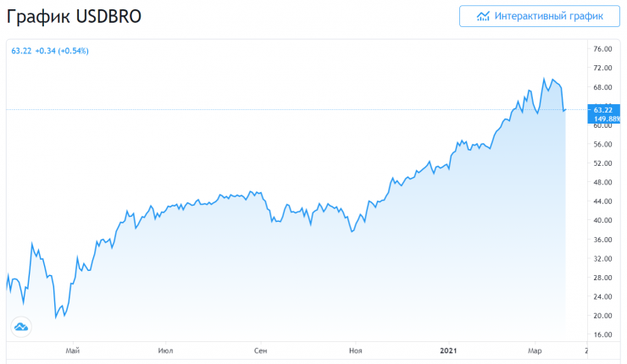Click the TradingView cloud logo icon
The height and width of the screenshot is (364, 627).
pyautogui.click(x=20, y=326)
